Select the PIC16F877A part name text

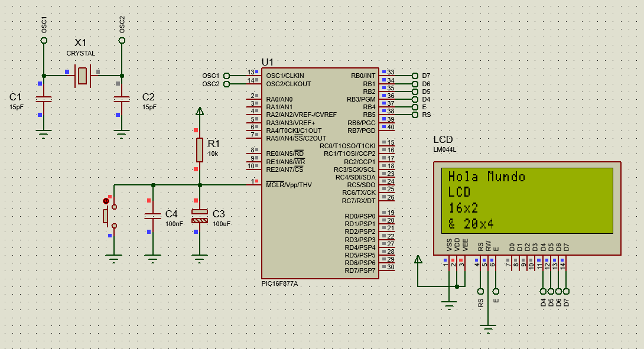click(279, 283)
